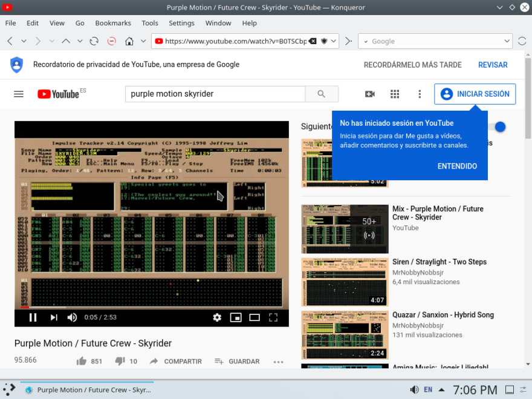Image resolution: width=532 pixels, height=399 pixels.
Task: Open forward history dropdown arrow
Action: pyautogui.click(x=51, y=41)
